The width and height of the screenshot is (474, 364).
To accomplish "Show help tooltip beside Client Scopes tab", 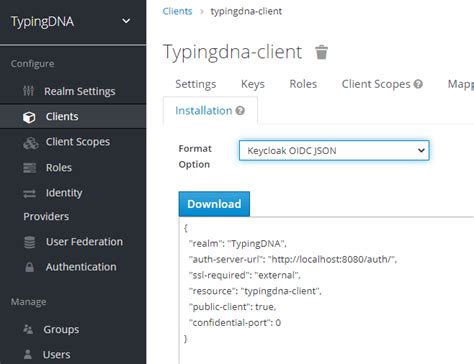I will 418,84.
